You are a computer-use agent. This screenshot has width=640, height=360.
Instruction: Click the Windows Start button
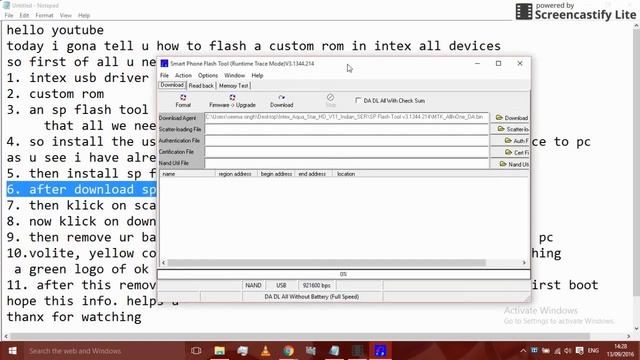coord(12,351)
